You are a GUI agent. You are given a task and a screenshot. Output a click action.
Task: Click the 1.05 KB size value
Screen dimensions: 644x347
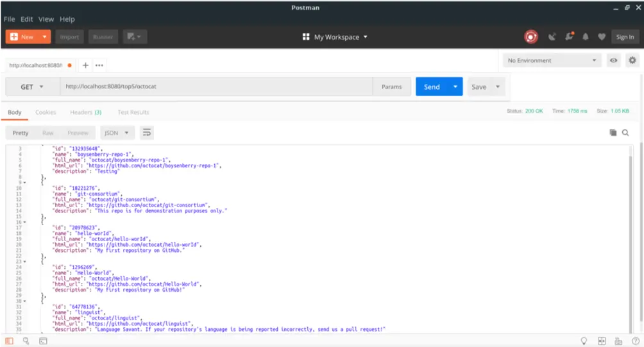(x=620, y=111)
